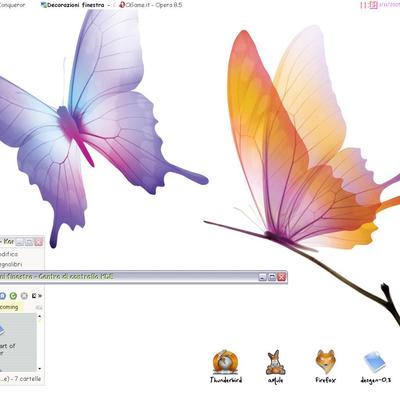
Task: Switch to the Konqueror taskbar entry
Action: pyautogui.click(x=13, y=5)
